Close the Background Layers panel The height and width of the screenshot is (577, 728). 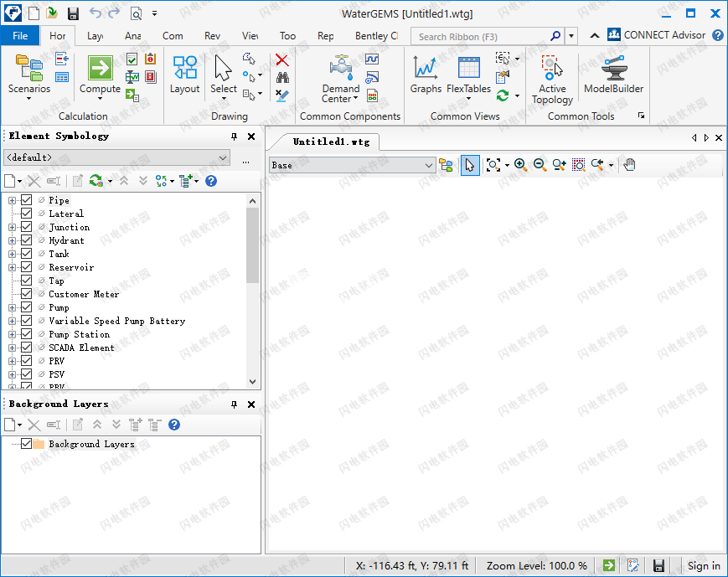[251, 404]
